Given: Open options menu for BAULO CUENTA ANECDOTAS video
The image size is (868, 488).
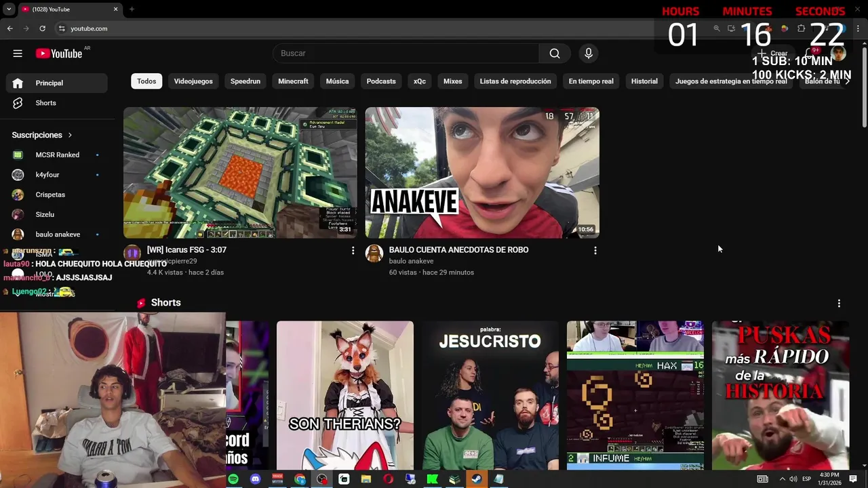Looking at the screenshot, I should pyautogui.click(x=595, y=251).
